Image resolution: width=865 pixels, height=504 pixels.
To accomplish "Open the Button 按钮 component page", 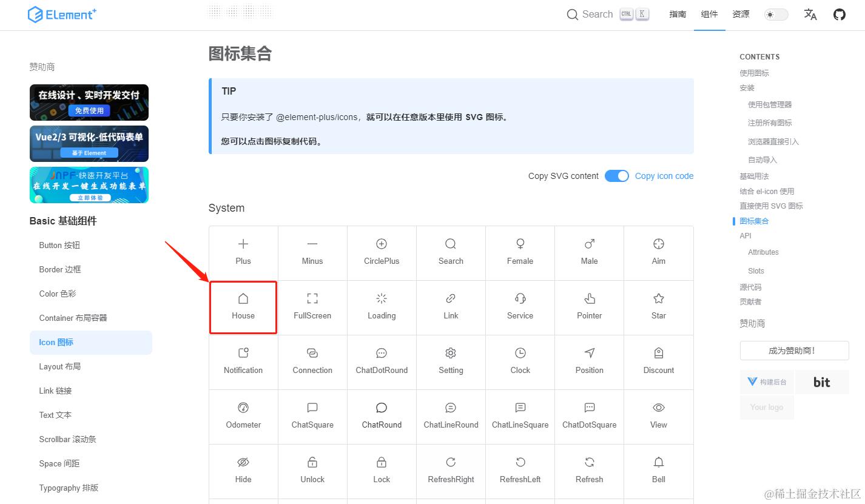I will tap(59, 245).
